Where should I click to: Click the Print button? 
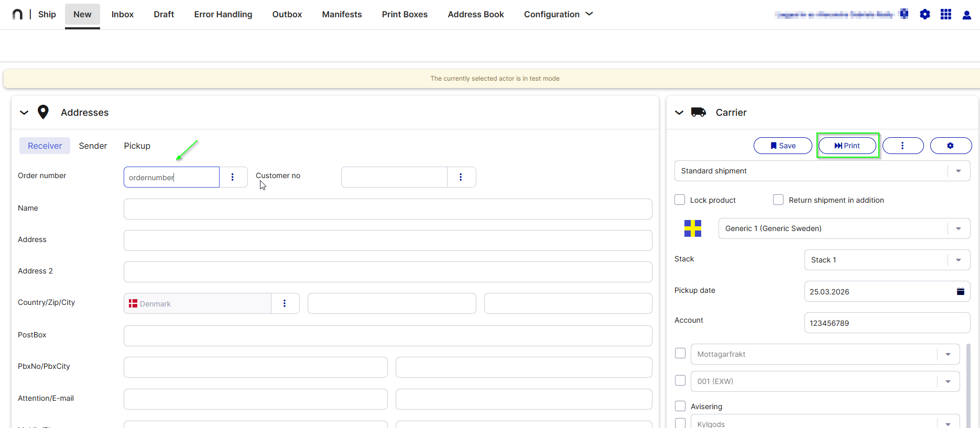click(x=847, y=146)
